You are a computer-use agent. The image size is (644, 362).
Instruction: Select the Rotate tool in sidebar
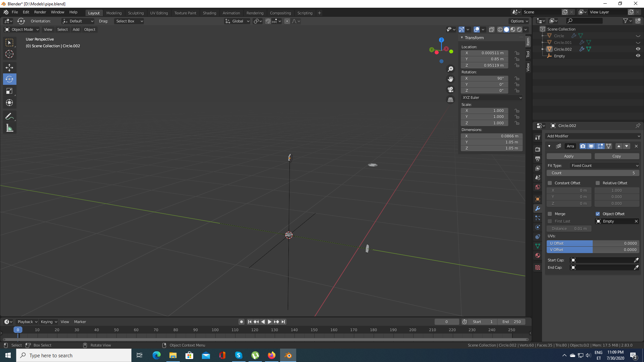tap(10, 79)
